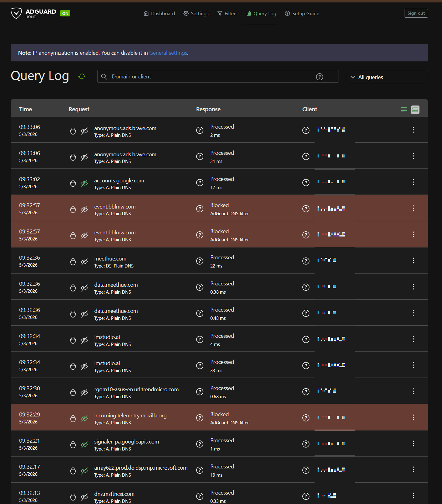The height and width of the screenshot is (504, 442).
Task: Open actions menu for incoming.telemetry.mozilla.org row
Action: (x=413, y=417)
